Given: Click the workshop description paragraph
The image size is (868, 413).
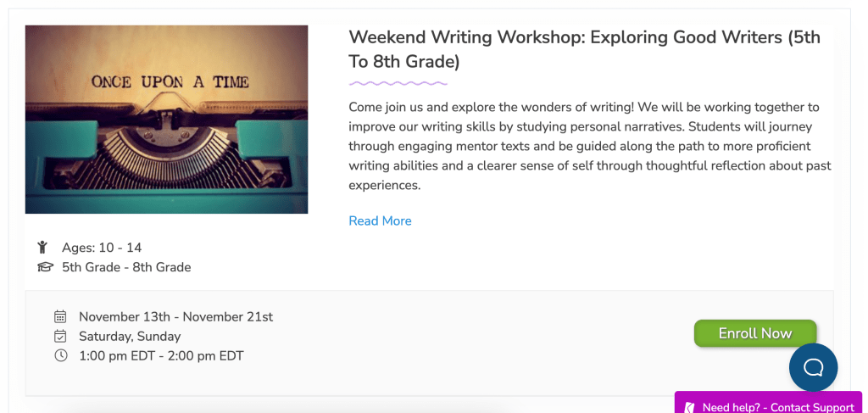Looking at the screenshot, I should [x=584, y=146].
